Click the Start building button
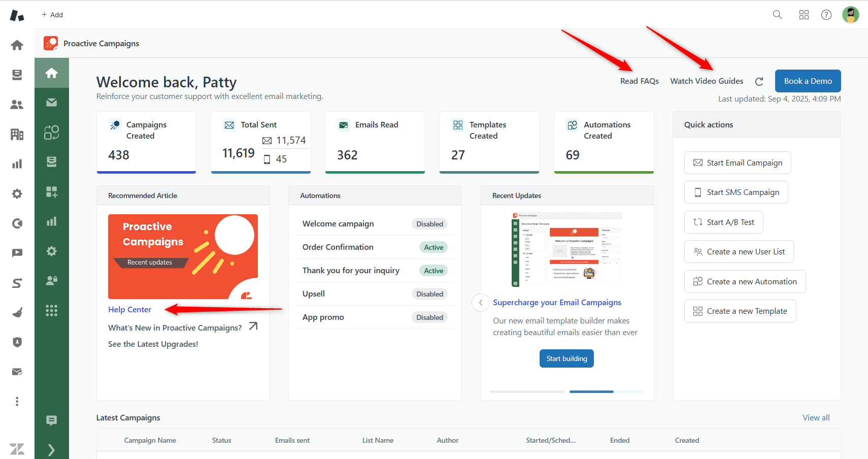The width and height of the screenshot is (868, 459). 566,358
